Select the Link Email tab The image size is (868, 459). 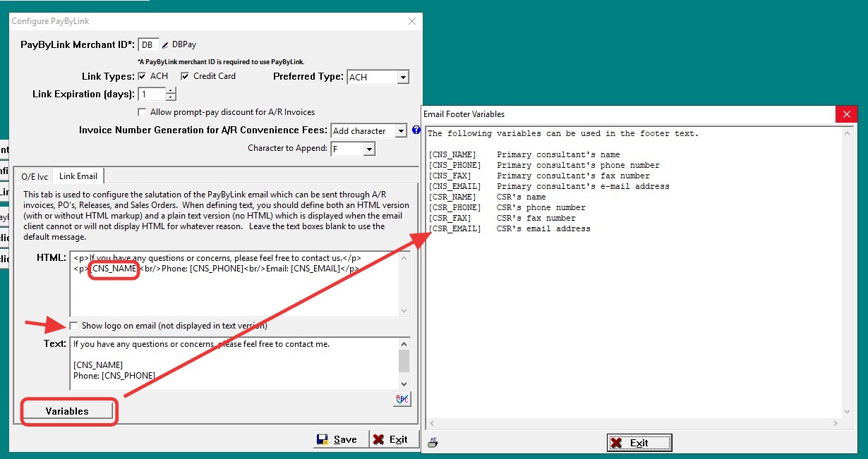tap(78, 176)
